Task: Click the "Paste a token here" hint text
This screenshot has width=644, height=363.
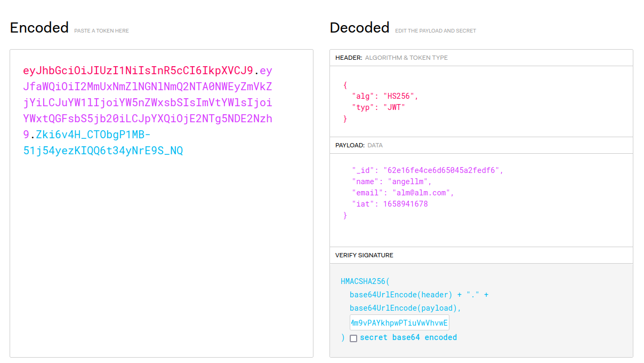Action: pos(101,31)
